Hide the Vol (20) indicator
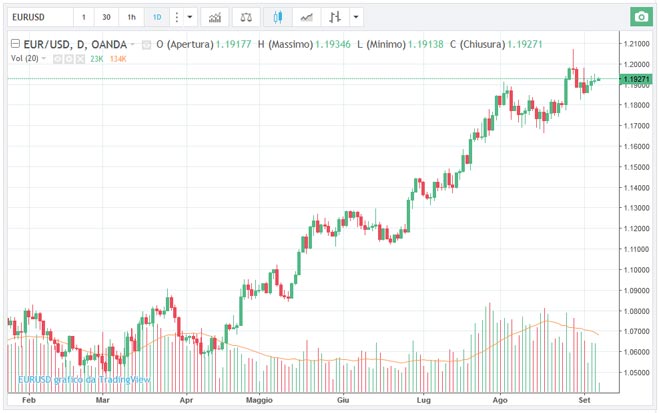This screenshot has height=413, width=660. [x=57, y=59]
